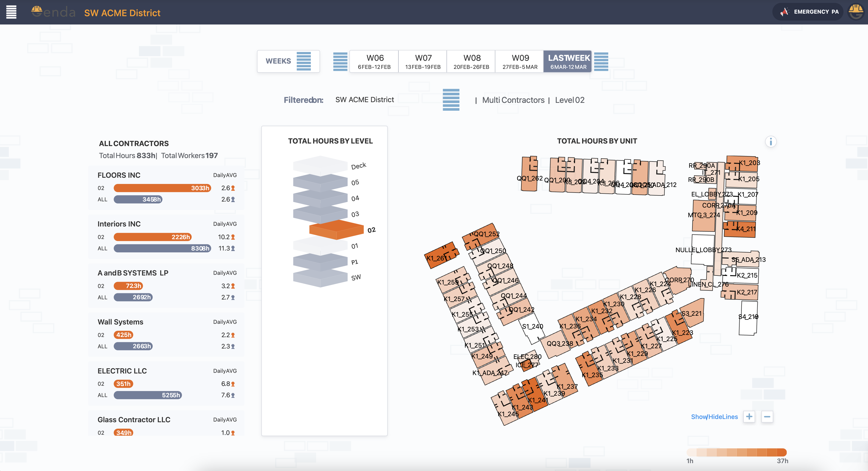Select the LASTWEEK 6MAR-12MAR tab

tap(568, 61)
